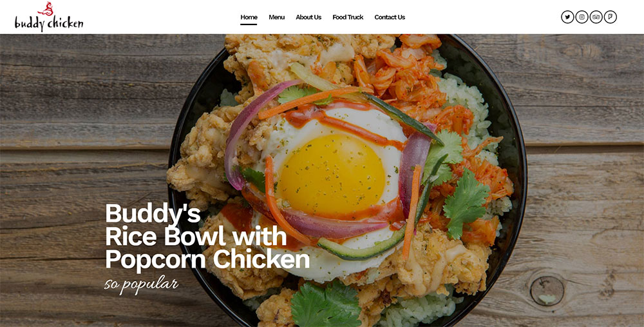The image size is (644, 327).
Task: Open the Menu page from navigation
Action: 276,17
